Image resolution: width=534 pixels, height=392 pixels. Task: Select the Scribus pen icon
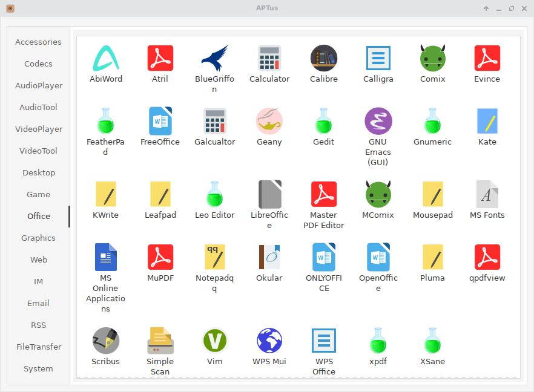point(105,341)
